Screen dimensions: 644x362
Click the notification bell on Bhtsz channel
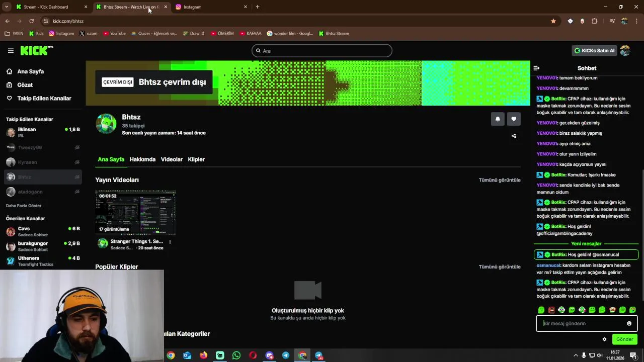click(x=498, y=119)
